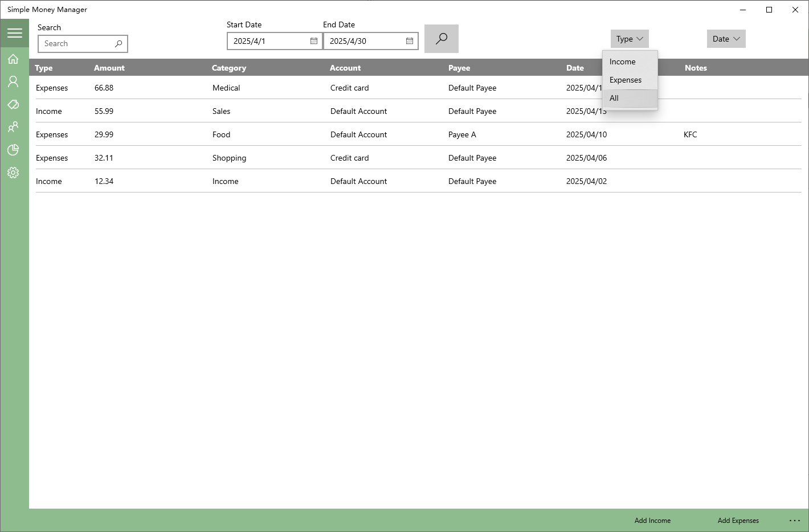Select the 55.99 amount cell
The height and width of the screenshot is (532, 809).
pos(104,111)
